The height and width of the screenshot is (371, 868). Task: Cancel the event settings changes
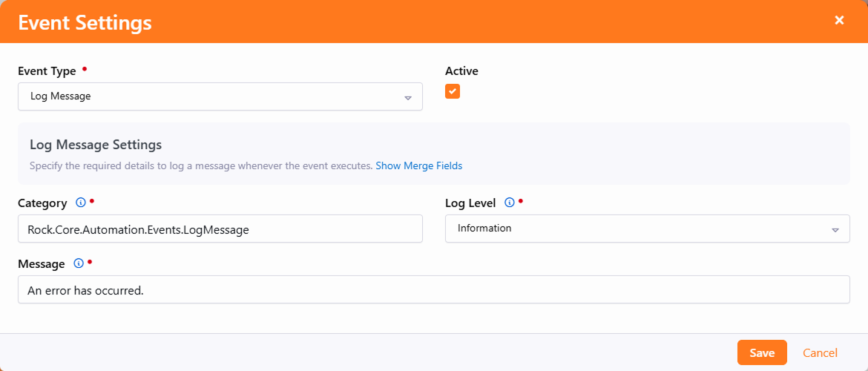point(820,352)
